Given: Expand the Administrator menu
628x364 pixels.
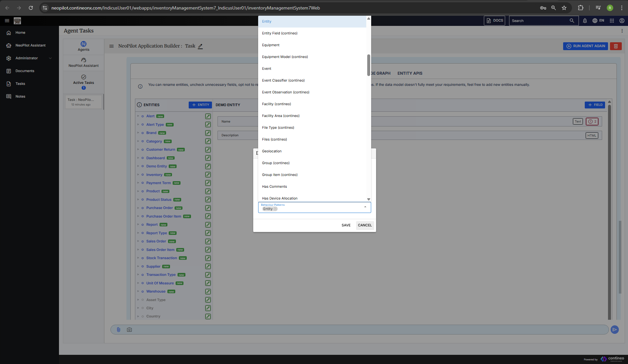Looking at the screenshot, I should tap(29, 58).
